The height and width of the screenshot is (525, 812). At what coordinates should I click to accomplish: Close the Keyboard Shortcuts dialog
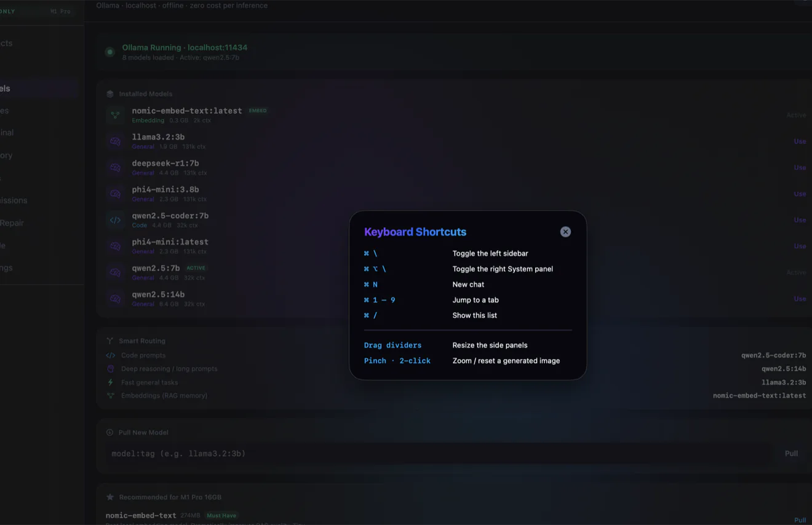[x=565, y=232]
